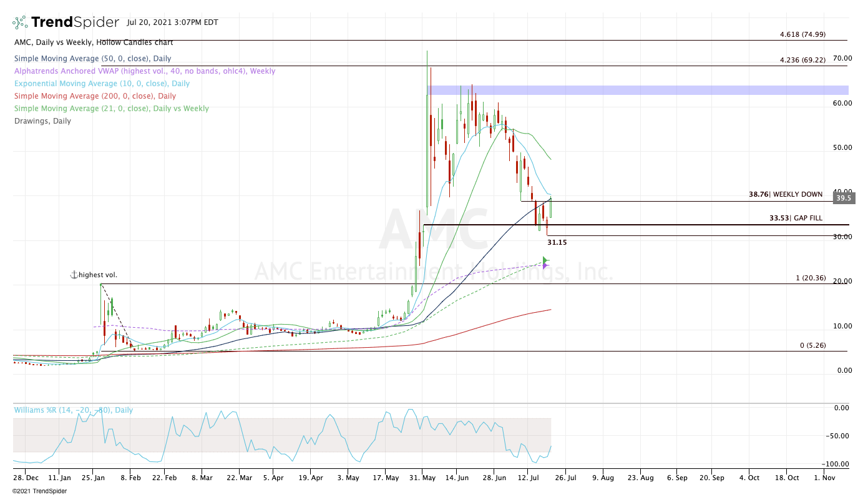Click the Williams %R indicator label
Screen dimensions: 868x497
73,410
